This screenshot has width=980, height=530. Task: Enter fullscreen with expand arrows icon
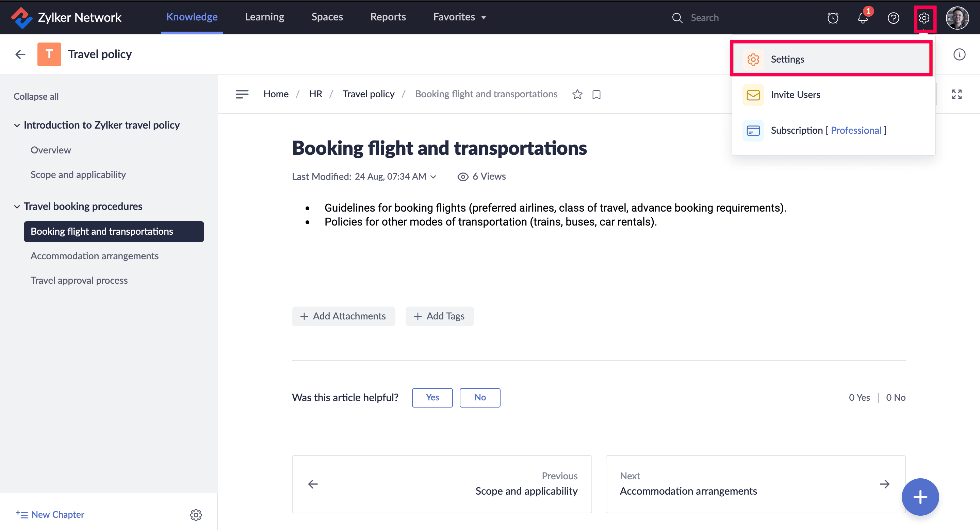click(x=957, y=94)
